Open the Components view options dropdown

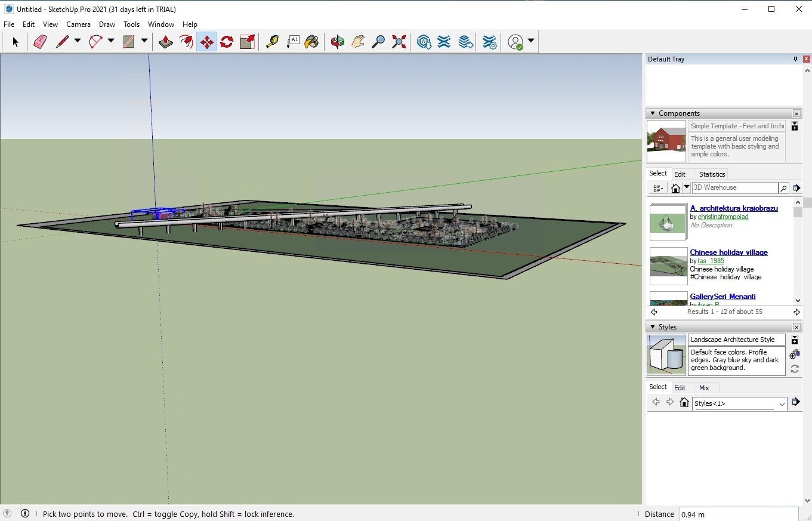tap(658, 188)
